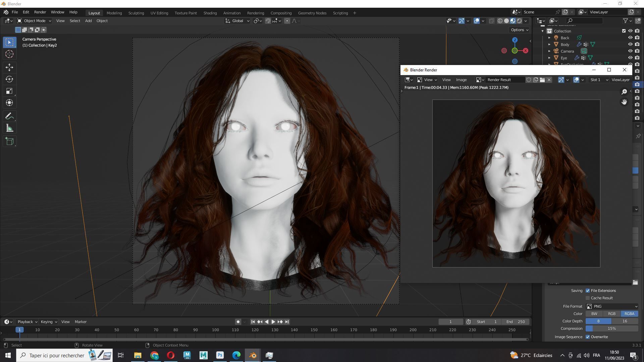The image size is (644, 362).
Task: Click the open image folder icon in the render window
Action: [542, 80]
